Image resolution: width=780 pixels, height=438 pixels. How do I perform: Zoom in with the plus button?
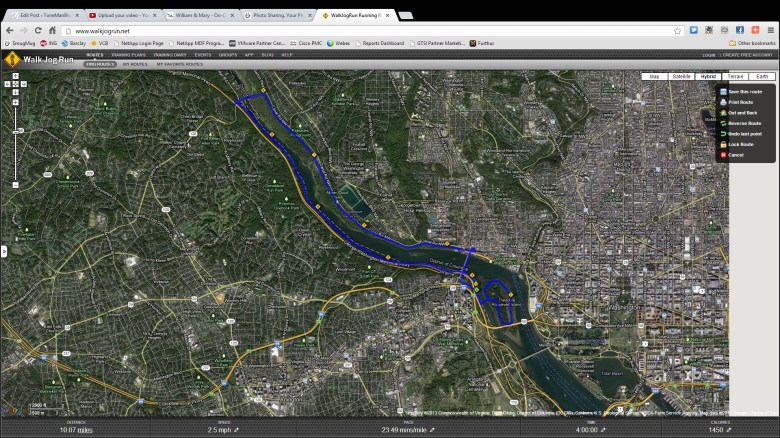(15, 103)
